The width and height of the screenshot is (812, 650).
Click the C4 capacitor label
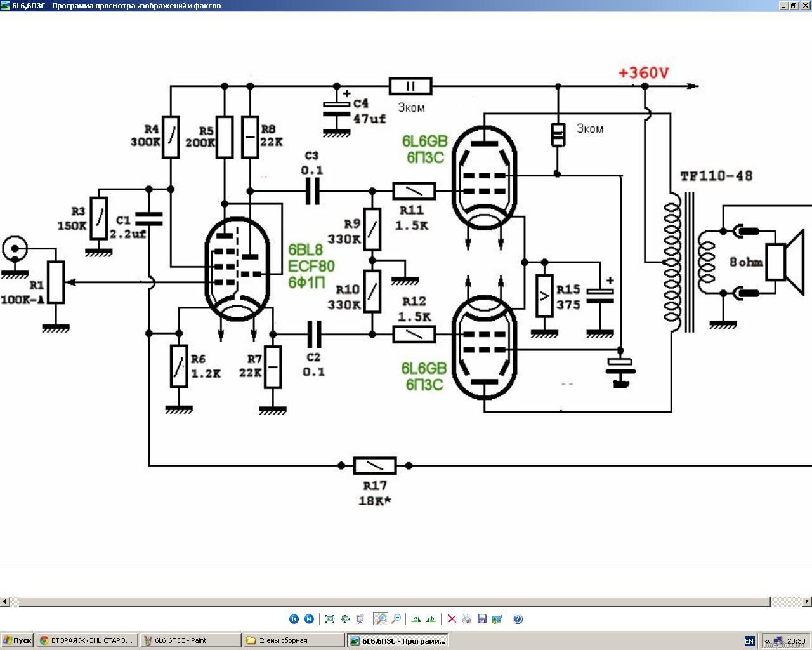click(360, 103)
